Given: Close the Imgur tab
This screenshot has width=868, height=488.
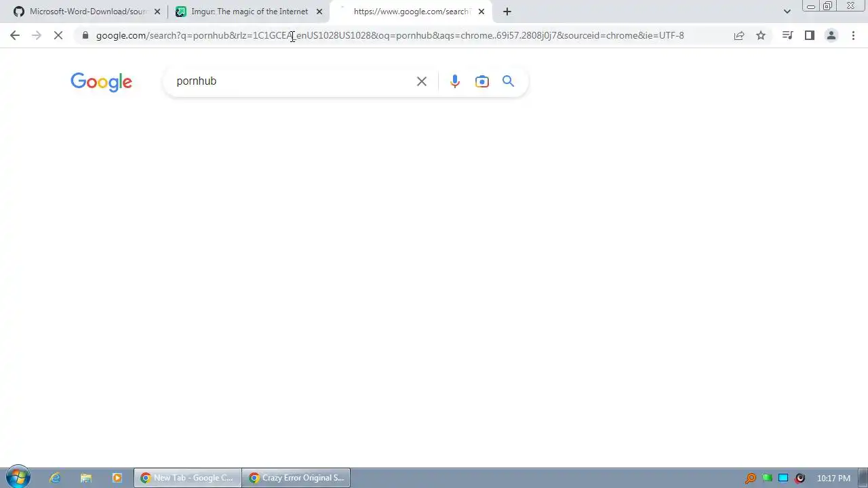Looking at the screenshot, I should 319,12.
